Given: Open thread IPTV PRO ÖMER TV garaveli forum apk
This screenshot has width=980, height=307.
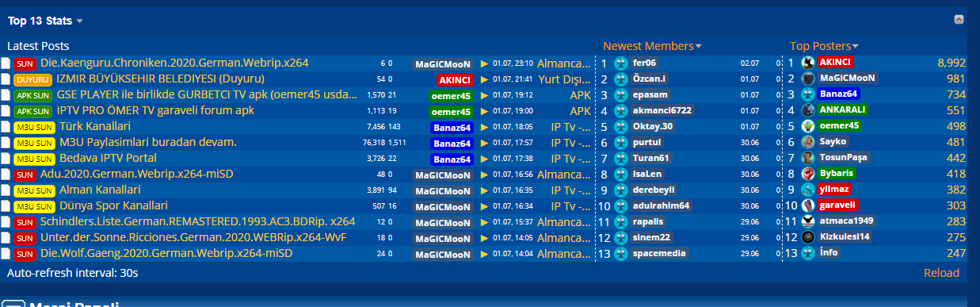Looking at the screenshot, I should [x=155, y=110].
